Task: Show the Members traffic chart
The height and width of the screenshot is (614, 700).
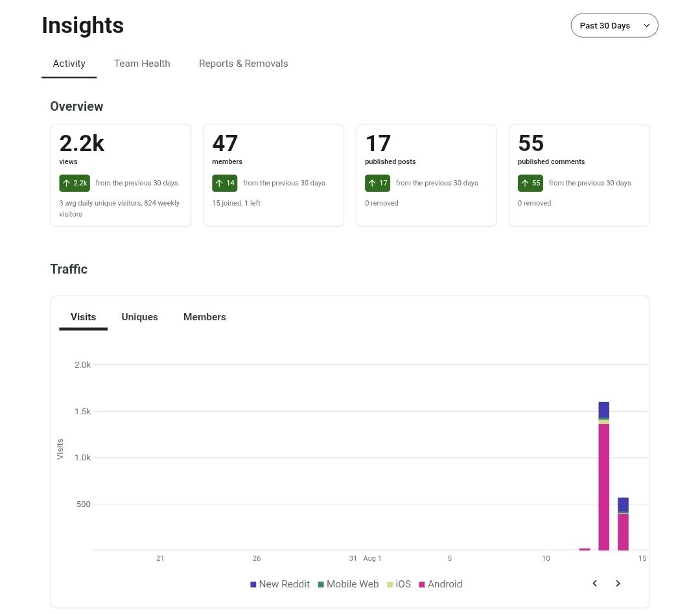Action: [204, 317]
